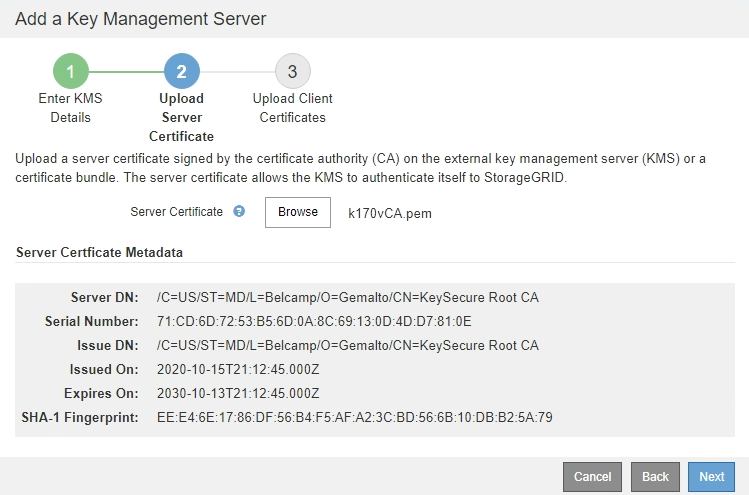Go Back to previous step
749x495 pixels.
655,477
